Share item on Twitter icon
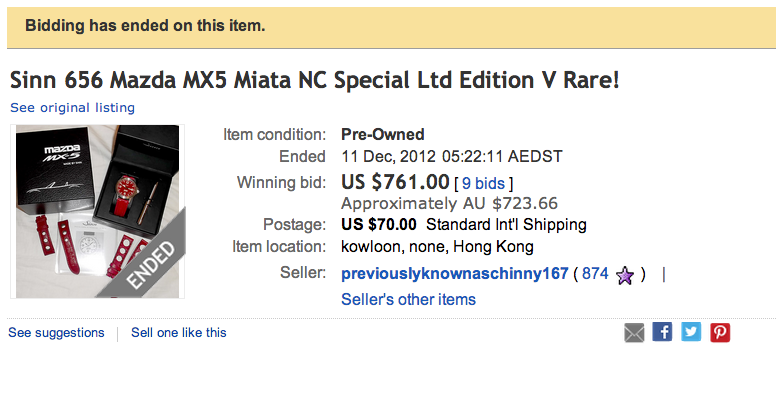776x399 pixels. click(691, 332)
